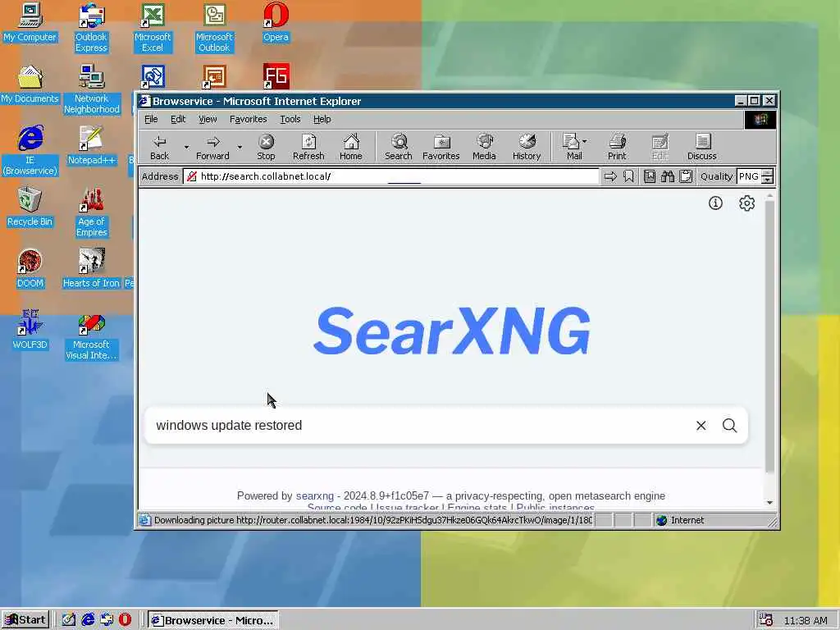Open the Favorites toolbar button

(441, 147)
